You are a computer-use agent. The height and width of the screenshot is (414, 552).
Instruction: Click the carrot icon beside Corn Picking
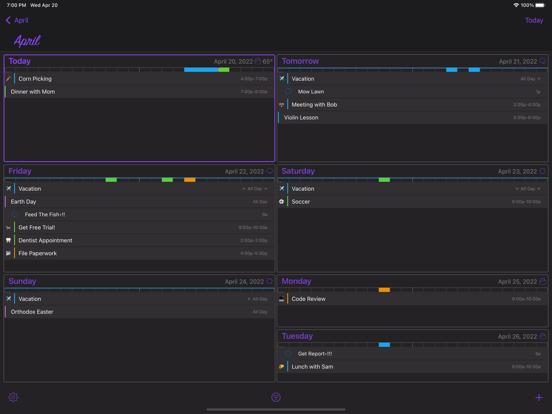point(8,79)
